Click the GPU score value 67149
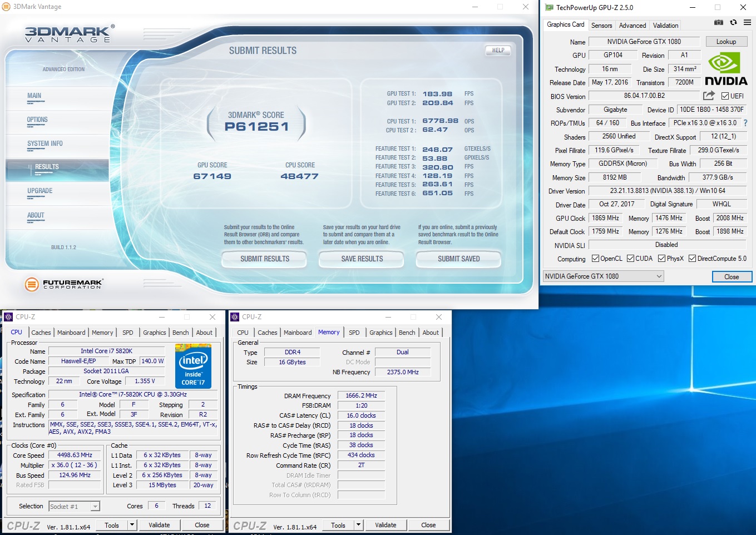 point(213,176)
